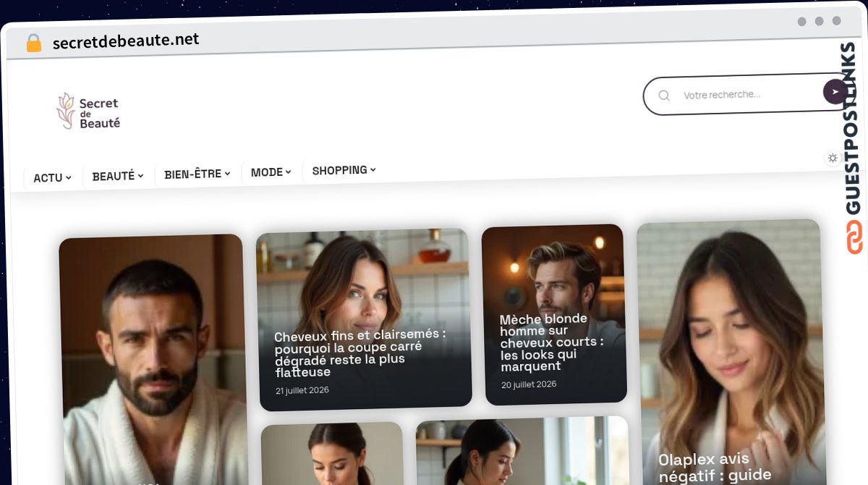The image size is (868, 485).
Task: Click the '20 juillet 2026' date
Action: pos(529,384)
